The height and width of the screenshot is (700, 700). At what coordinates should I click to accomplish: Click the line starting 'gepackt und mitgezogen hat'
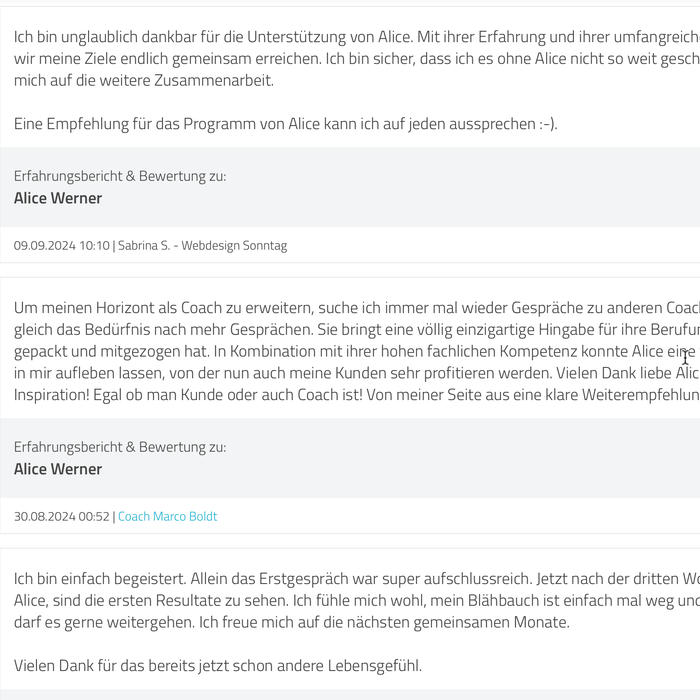[x=357, y=351]
